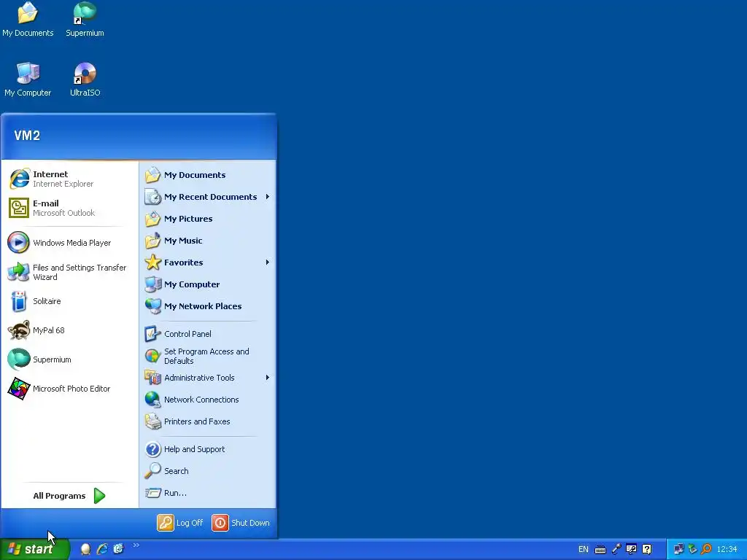Open Help and Support
Viewport: 747px width, 560px height.
208,449
